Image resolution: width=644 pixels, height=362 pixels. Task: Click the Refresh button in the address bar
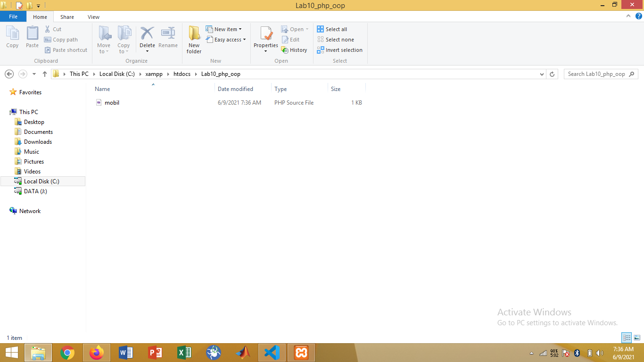[552, 74]
